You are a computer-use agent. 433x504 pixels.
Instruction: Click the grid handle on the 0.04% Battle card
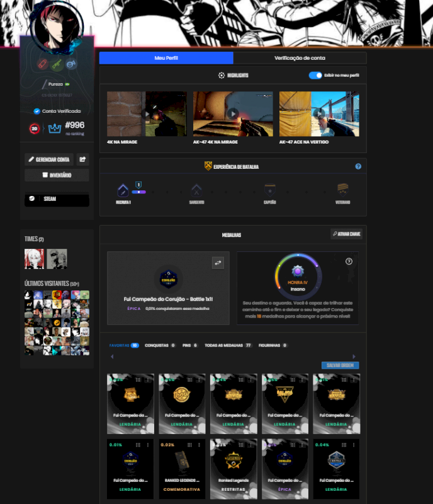pos(344,445)
